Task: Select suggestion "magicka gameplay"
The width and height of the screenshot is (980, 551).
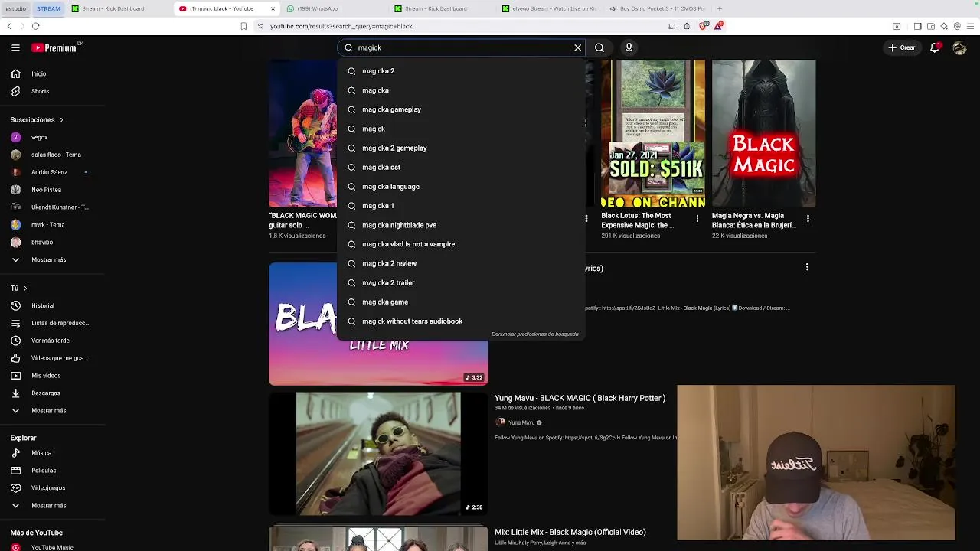Action: pos(461,109)
